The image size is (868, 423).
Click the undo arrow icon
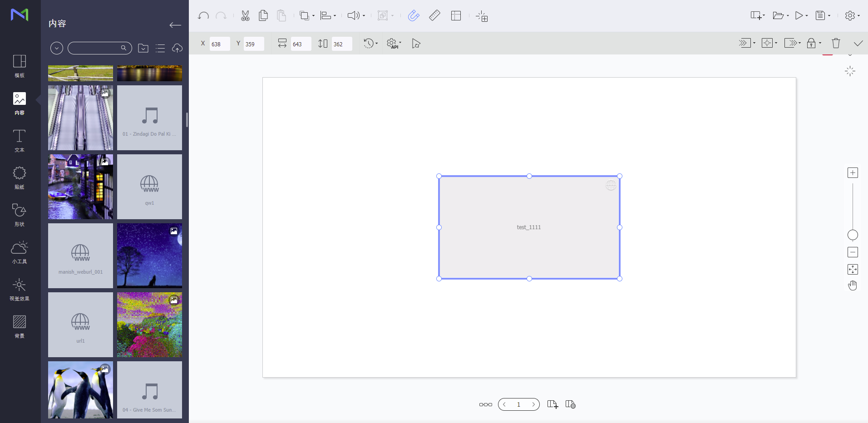coord(203,16)
